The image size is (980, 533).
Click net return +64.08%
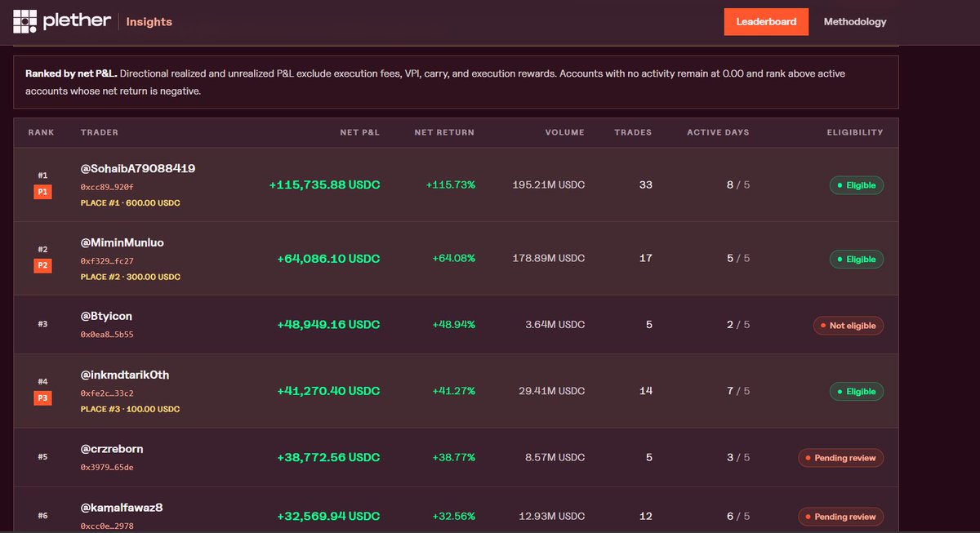pos(453,259)
